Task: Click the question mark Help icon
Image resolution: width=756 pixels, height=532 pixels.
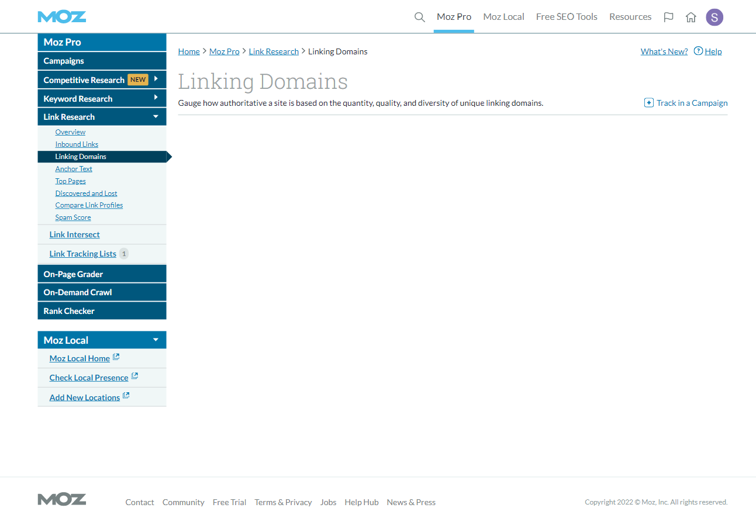Action: point(698,51)
